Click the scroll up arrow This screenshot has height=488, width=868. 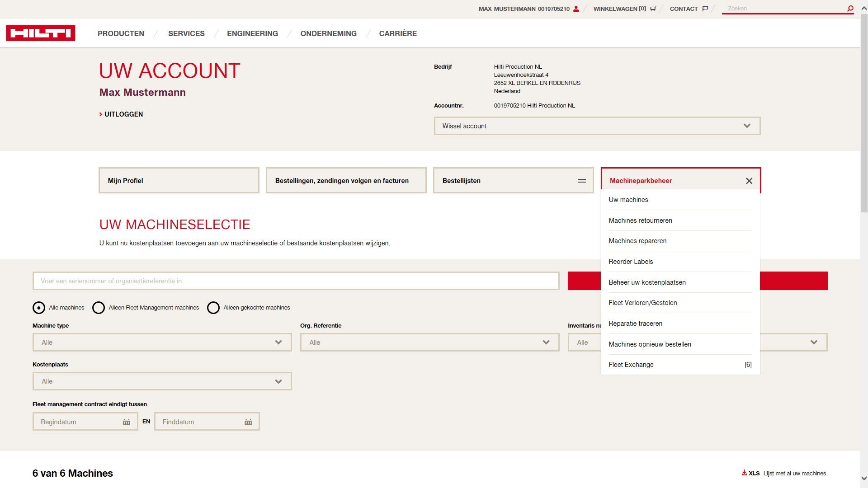[864, 8]
